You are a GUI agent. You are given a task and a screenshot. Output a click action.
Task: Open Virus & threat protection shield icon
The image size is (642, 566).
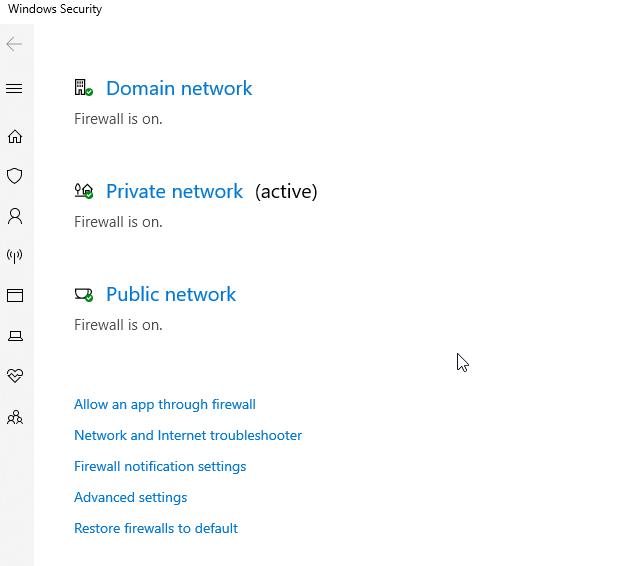coord(15,176)
